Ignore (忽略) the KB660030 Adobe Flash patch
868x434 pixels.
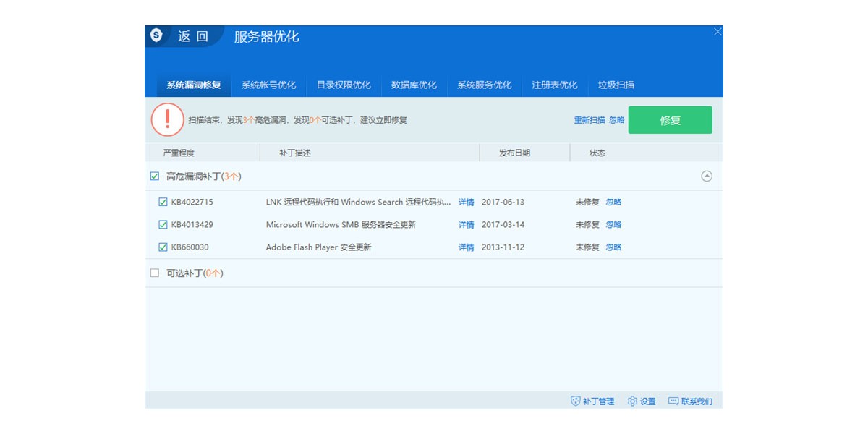(x=613, y=247)
